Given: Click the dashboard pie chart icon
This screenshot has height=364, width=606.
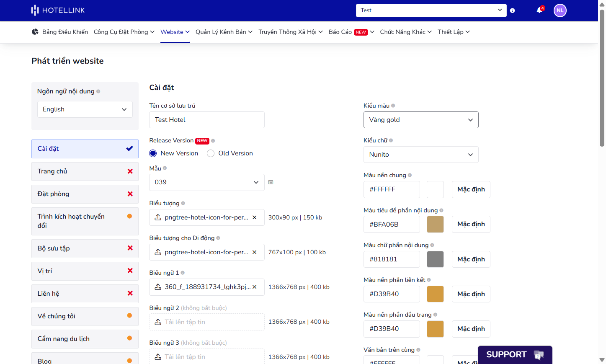Looking at the screenshot, I should (x=35, y=32).
